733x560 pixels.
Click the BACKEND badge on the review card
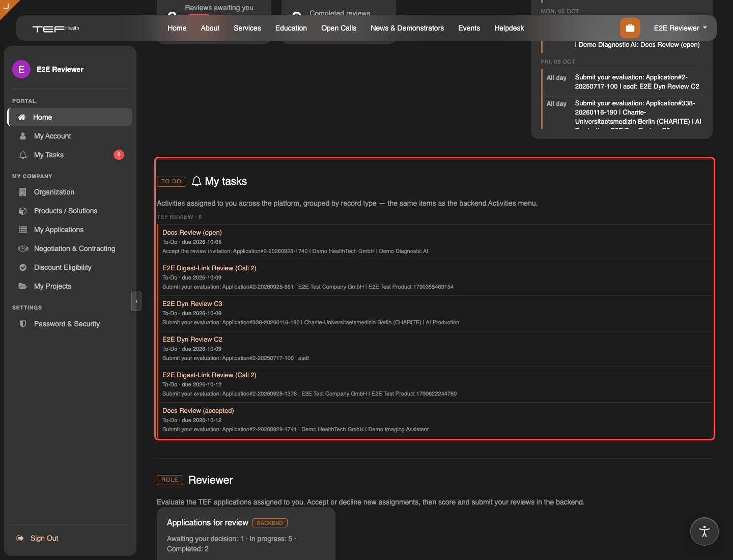pos(270,523)
